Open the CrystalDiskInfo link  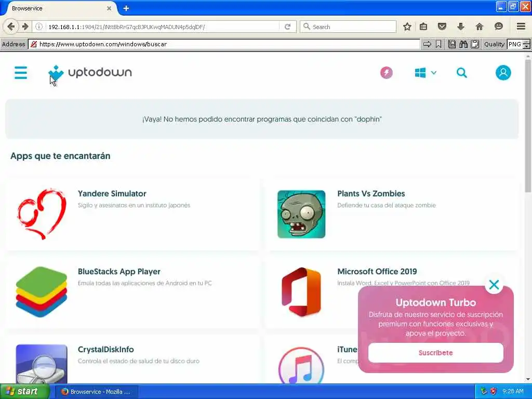(x=106, y=350)
